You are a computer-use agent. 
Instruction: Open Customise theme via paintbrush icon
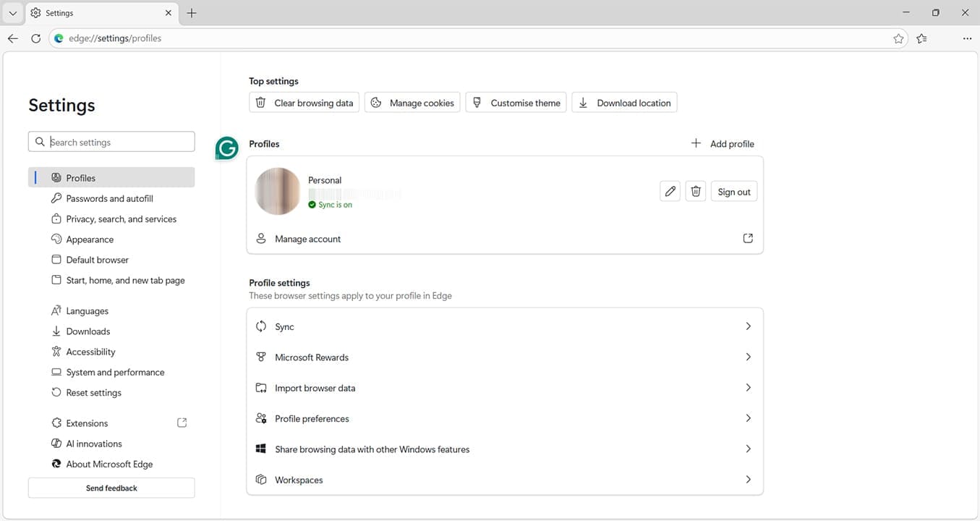click(x=477, y=102)
